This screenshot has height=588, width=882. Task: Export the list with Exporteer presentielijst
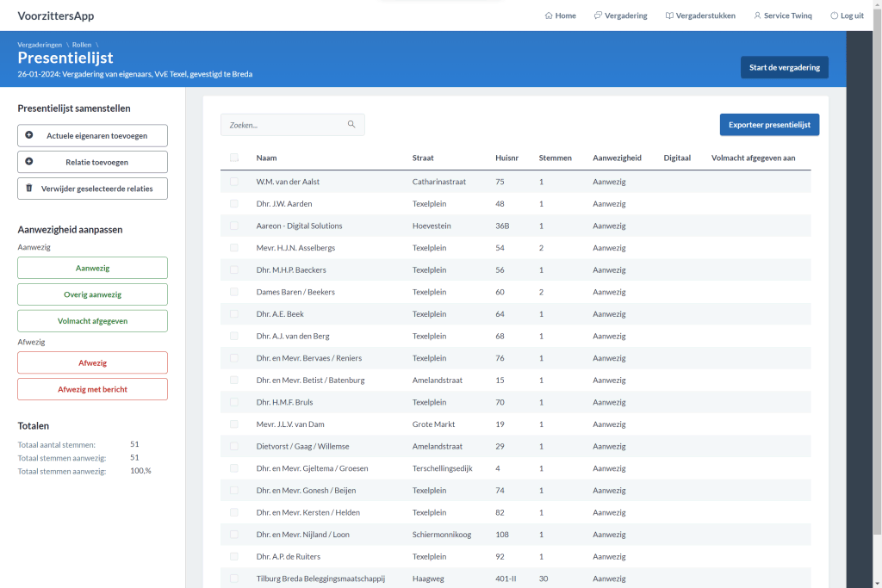[769, 125]
